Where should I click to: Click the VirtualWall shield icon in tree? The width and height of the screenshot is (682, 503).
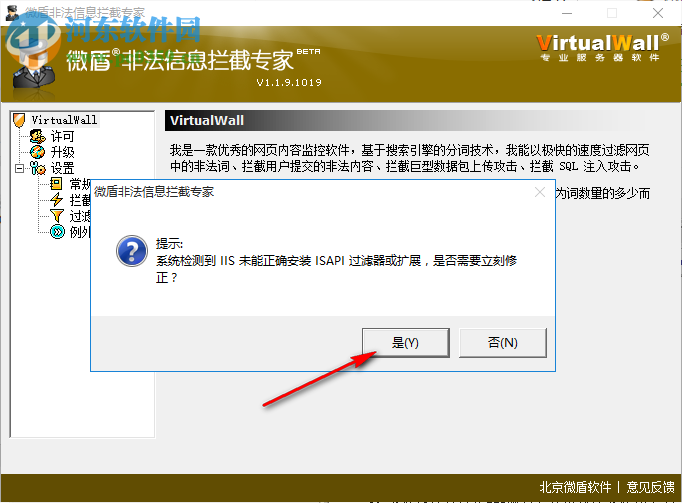[19, 120]
